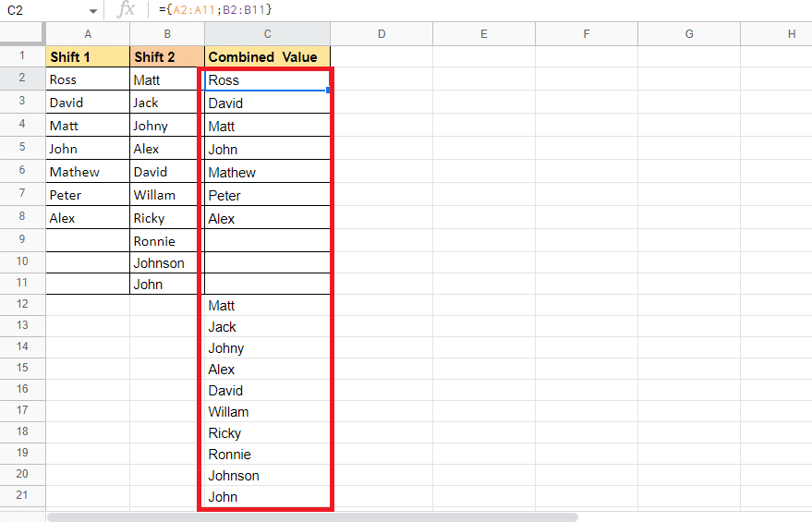Select column H header

click(791, 34)
